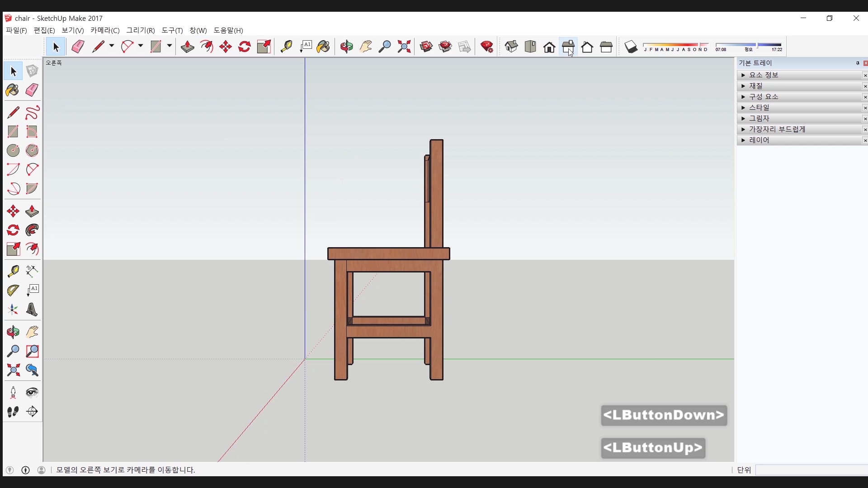Viewport: 868px width, 488px height.
Task: Open the 보기(V) menu
Action: (72, 30)
